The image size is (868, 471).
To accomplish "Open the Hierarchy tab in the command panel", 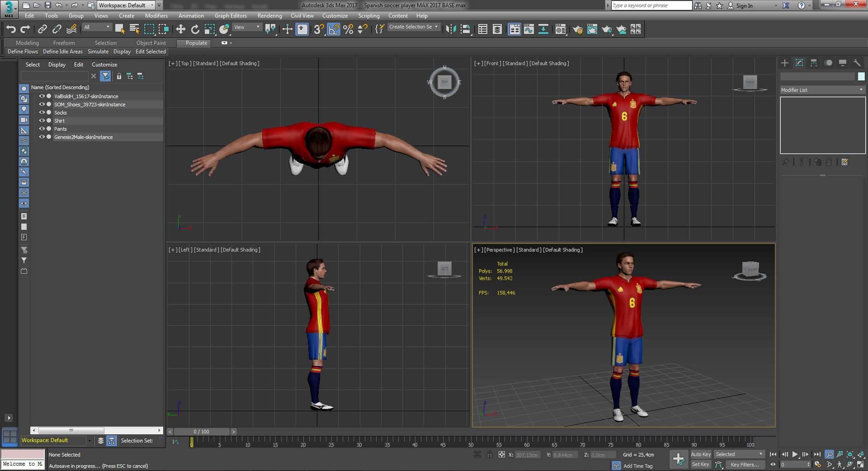I will (x=814, y=63).
